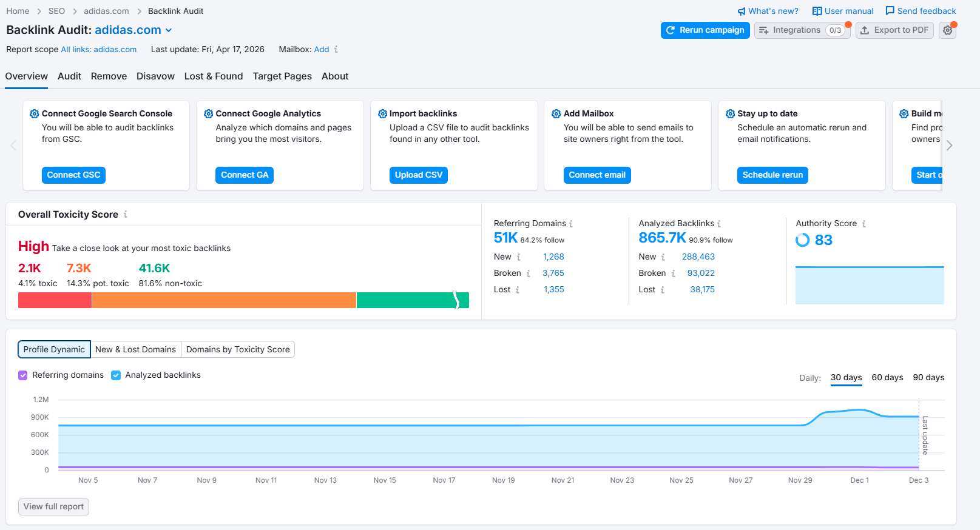Click the green non-toxic bar segment

(413, 300)
